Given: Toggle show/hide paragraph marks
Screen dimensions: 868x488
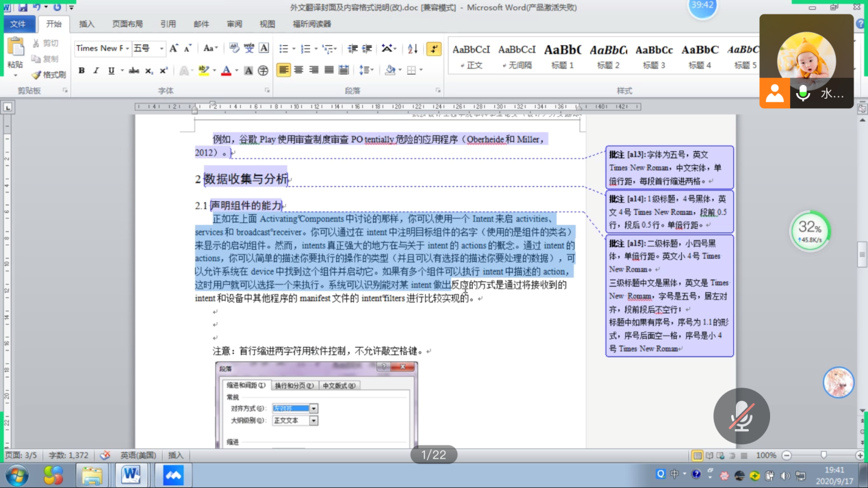Looking at the screenshot, I should [x=433, y=49].
